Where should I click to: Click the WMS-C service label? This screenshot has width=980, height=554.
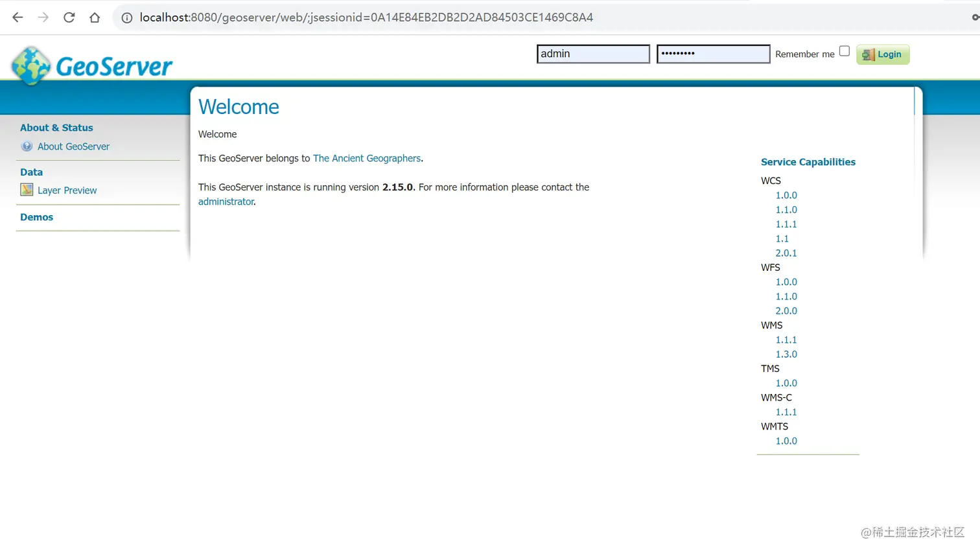(x=776, y=398)
